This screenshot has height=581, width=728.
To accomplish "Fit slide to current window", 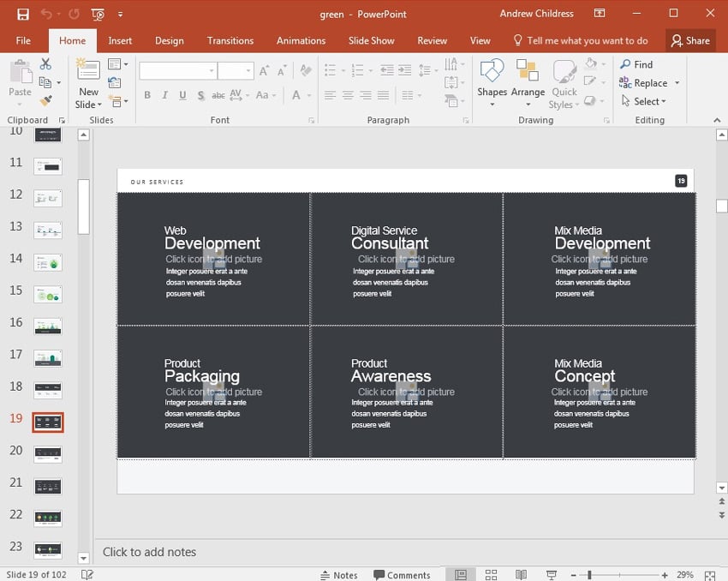I will [710, 575].
